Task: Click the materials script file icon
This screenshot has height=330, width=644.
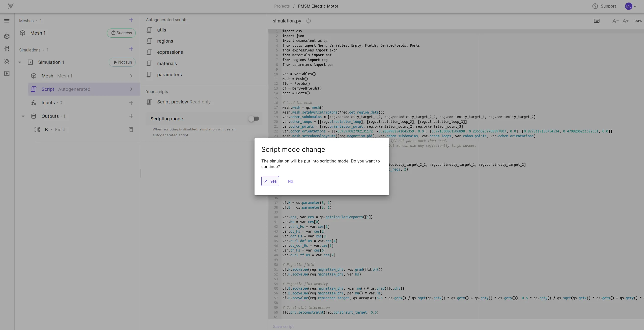Action: pyautogui.click(x=149, y=64)
